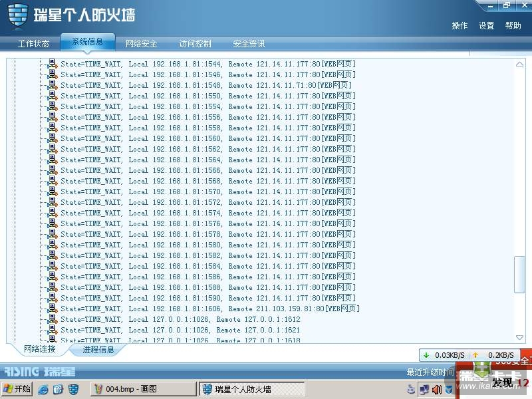Click connection icon for Local port 1574
The width and height of the screenshot is (532, 399).
click(53, 212)
